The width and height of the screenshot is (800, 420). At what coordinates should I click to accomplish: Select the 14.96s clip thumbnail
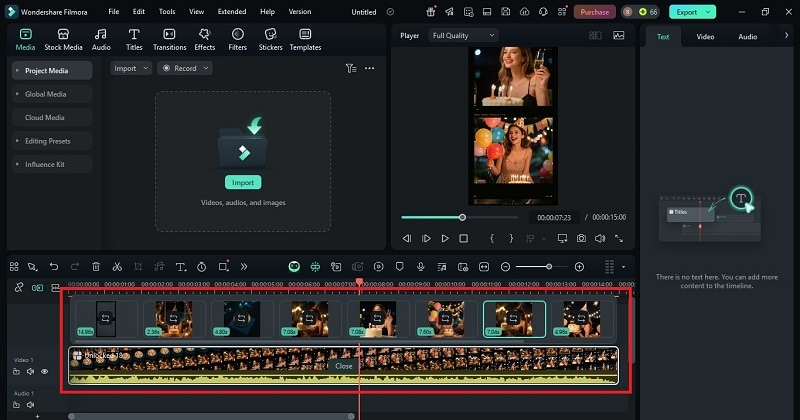tap(106, 319)
